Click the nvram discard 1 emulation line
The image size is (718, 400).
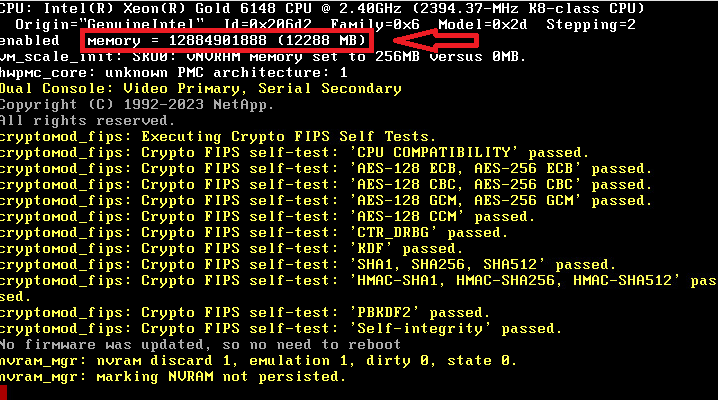[x=257, y=360]
